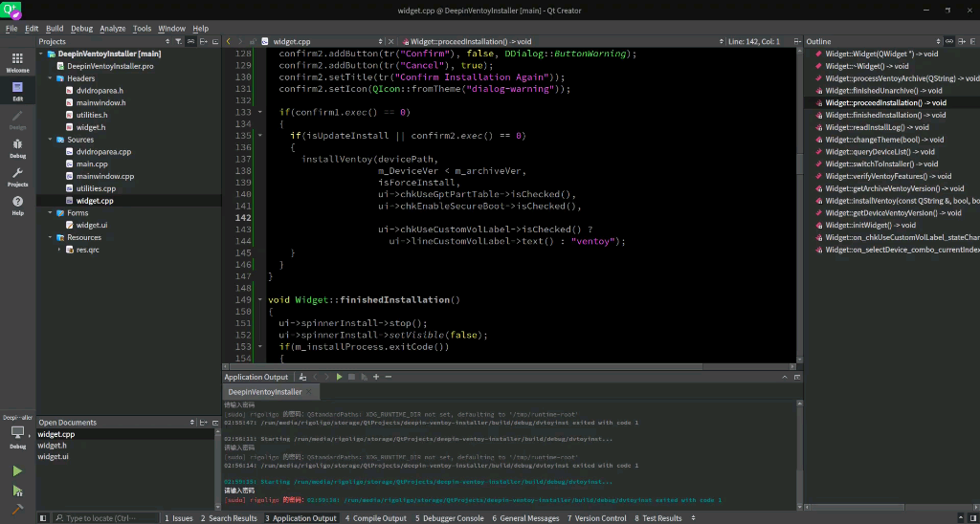
Task: Fold the finishedInstallation function at line 149
Action: click(260, 300)
